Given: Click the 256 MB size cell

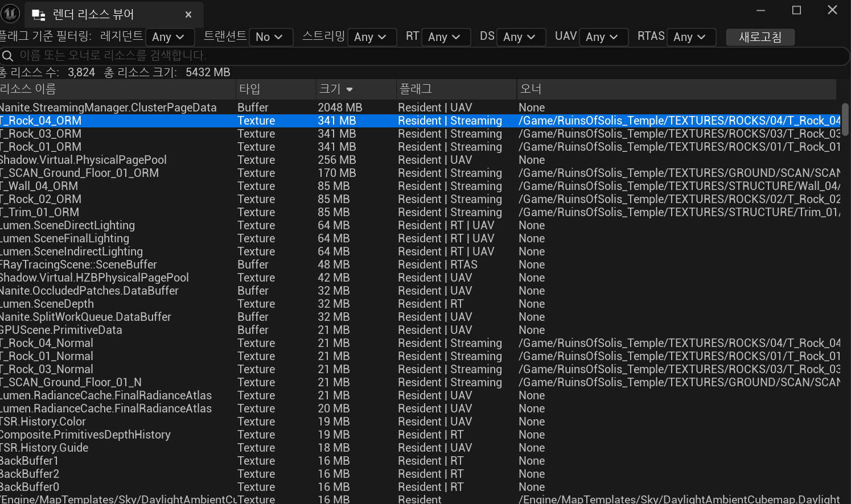Looking at the screenshot, I should tap(337, 160).
